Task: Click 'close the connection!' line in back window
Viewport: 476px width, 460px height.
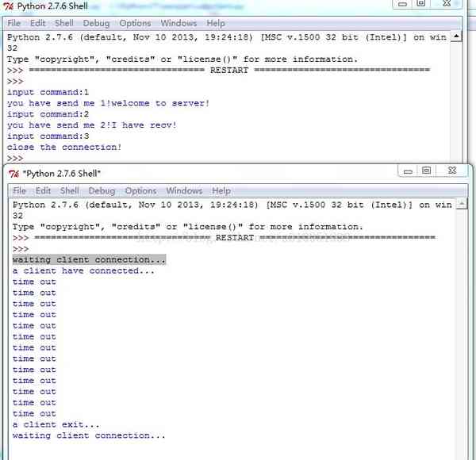Action: coord(64,148)
